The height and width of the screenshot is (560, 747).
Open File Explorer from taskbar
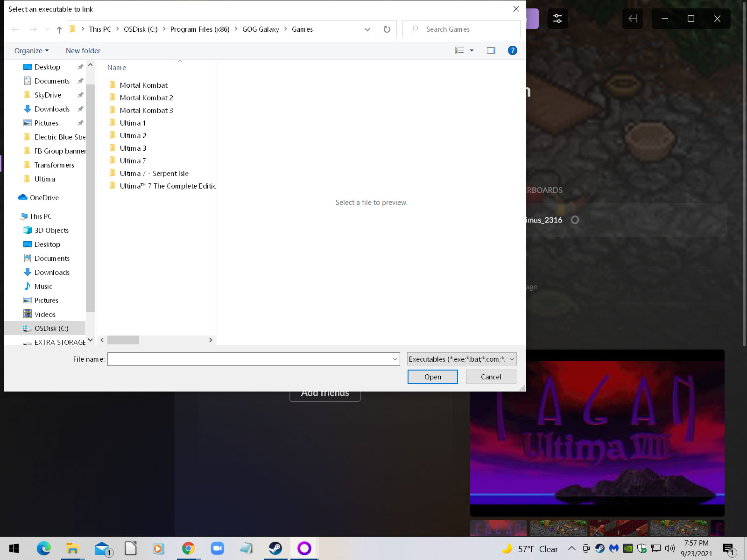tap(72, 548)
